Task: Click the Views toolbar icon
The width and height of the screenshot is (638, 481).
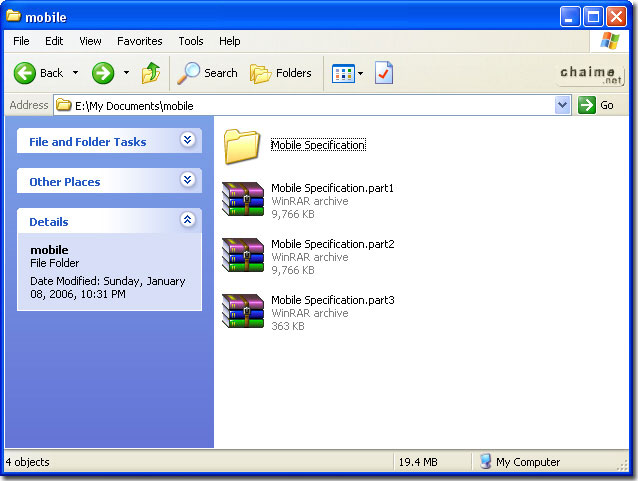Action: coord(342,73)
